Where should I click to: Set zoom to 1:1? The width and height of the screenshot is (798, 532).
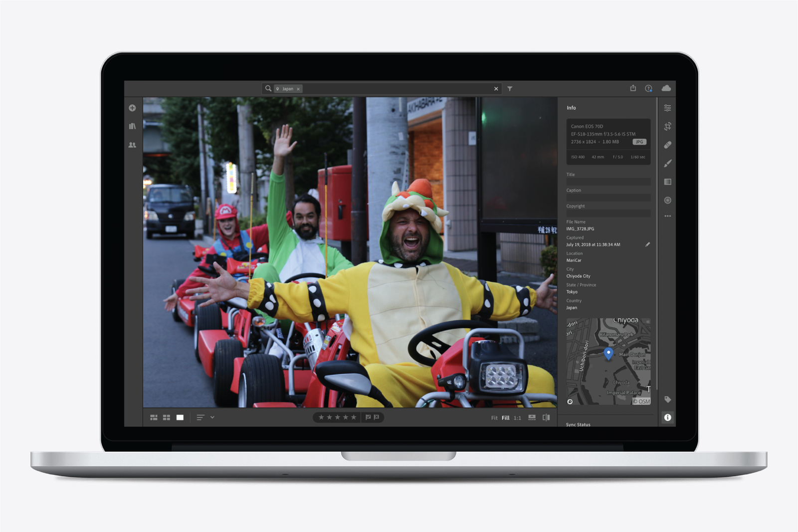tap(517, 418)
